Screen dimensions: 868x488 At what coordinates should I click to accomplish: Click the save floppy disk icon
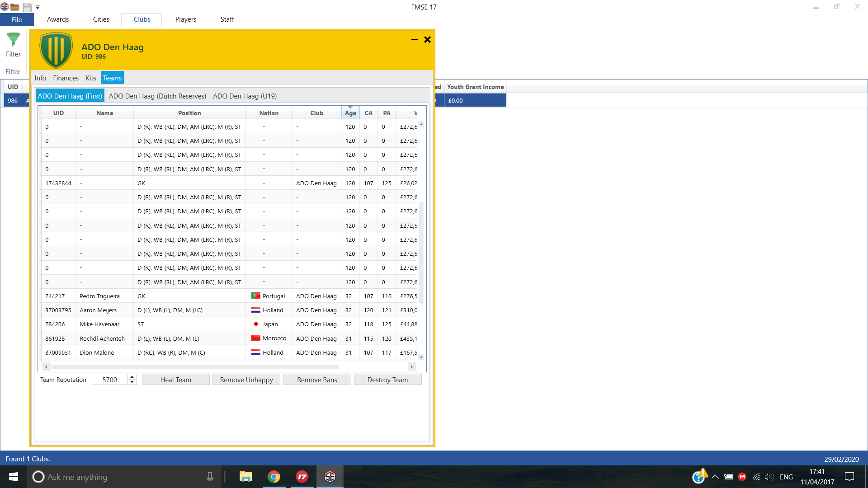[x=27, y=7]
